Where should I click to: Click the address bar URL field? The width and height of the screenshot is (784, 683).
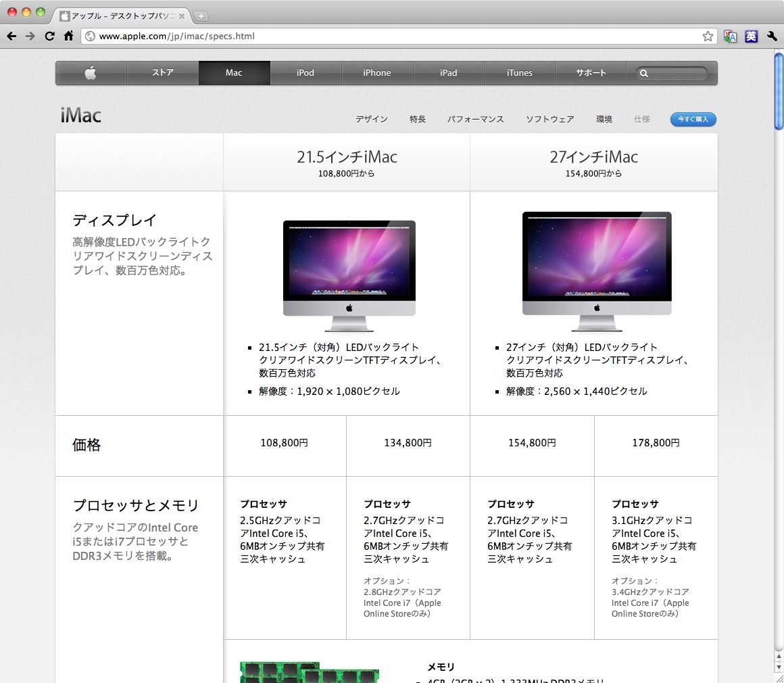[x=398, y=36]
